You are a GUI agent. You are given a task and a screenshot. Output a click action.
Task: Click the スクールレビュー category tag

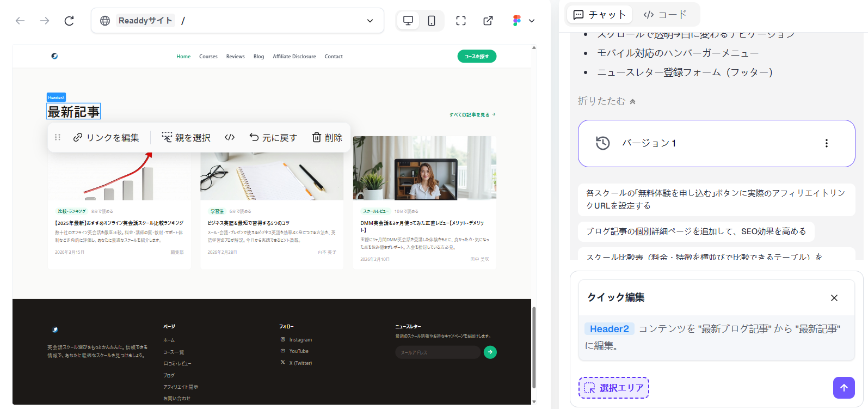tap(375, 211)
